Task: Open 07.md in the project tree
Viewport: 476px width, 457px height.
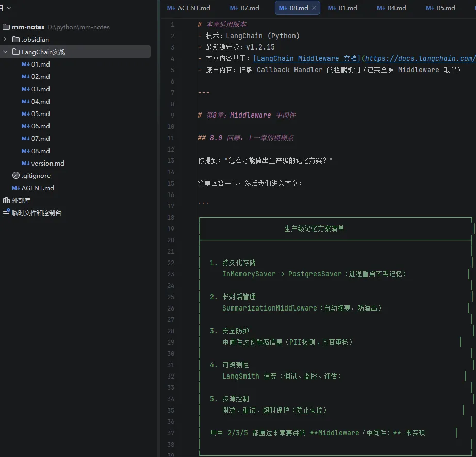Action: [40, 139]
